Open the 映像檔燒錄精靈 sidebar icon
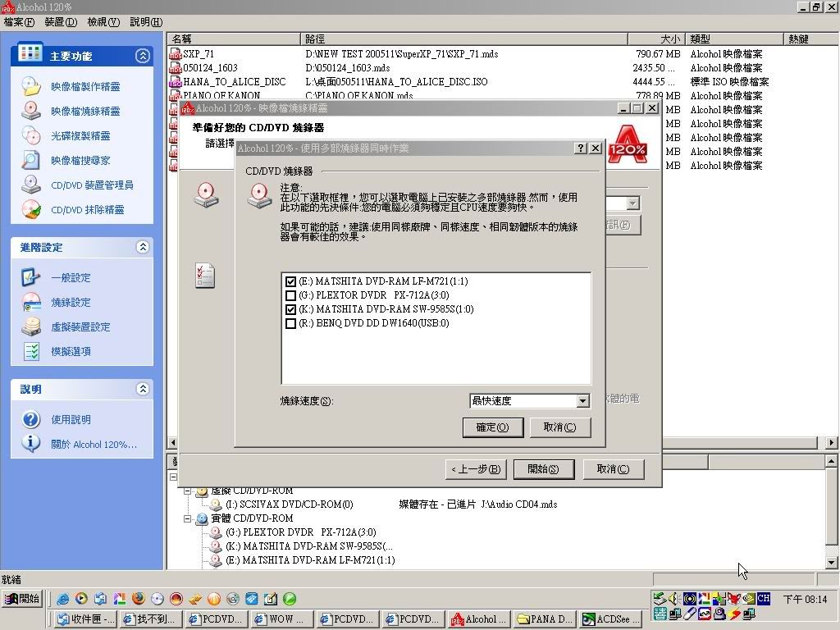Viewport: 840px width, 630px height. point(30,111)
